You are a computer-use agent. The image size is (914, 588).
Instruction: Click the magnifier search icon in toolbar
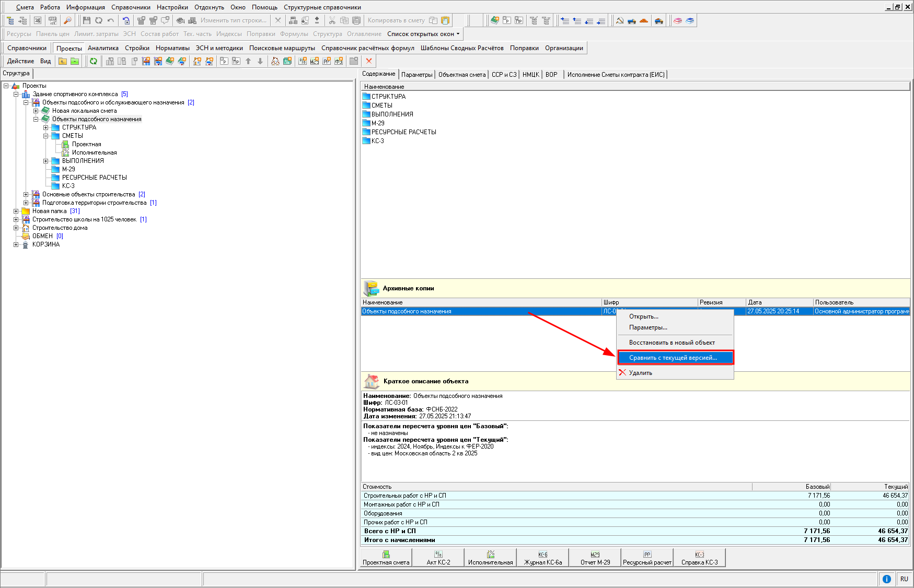coord(67,21)
